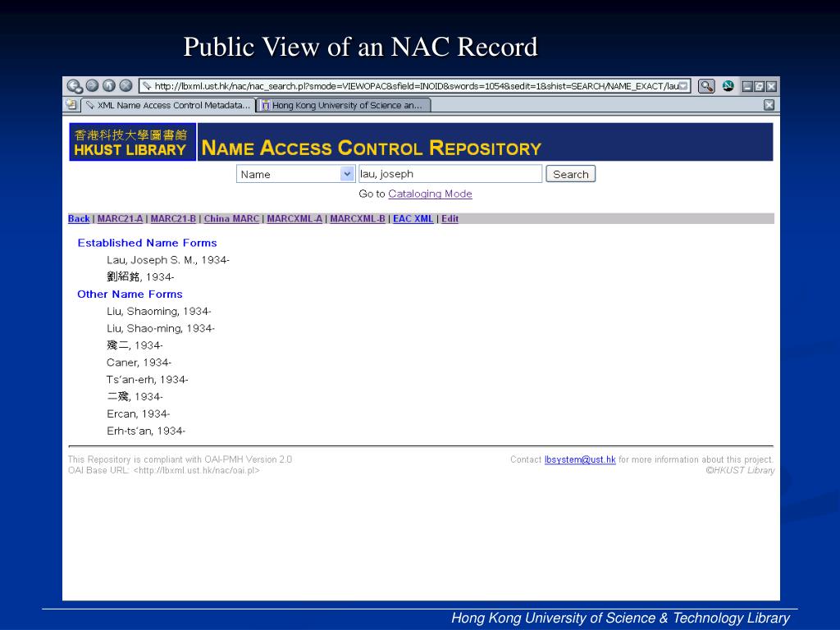
Task: Click the magnifier search icon in toolbar
Action: pyautogui.click(x=706, y=85)
